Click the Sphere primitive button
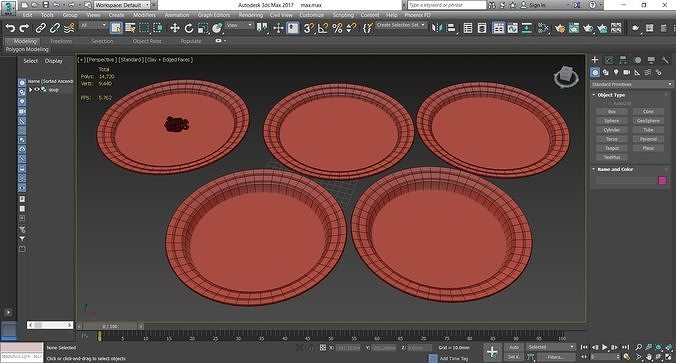 612,121
